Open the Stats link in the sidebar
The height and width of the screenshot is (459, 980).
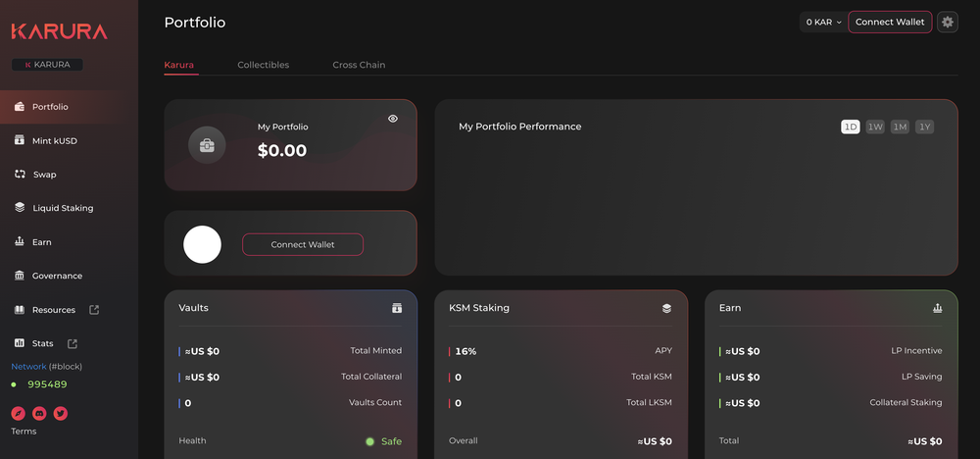pyautogui.click(x=42, y=343)
